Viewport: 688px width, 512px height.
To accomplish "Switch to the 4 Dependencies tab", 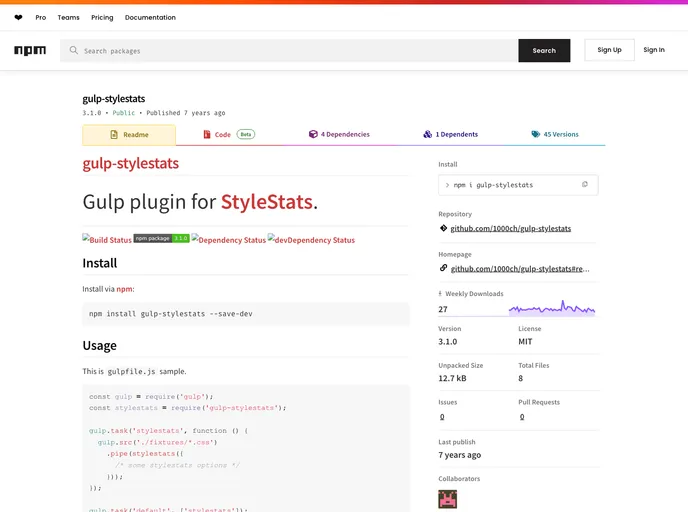I will click(339, 134).
